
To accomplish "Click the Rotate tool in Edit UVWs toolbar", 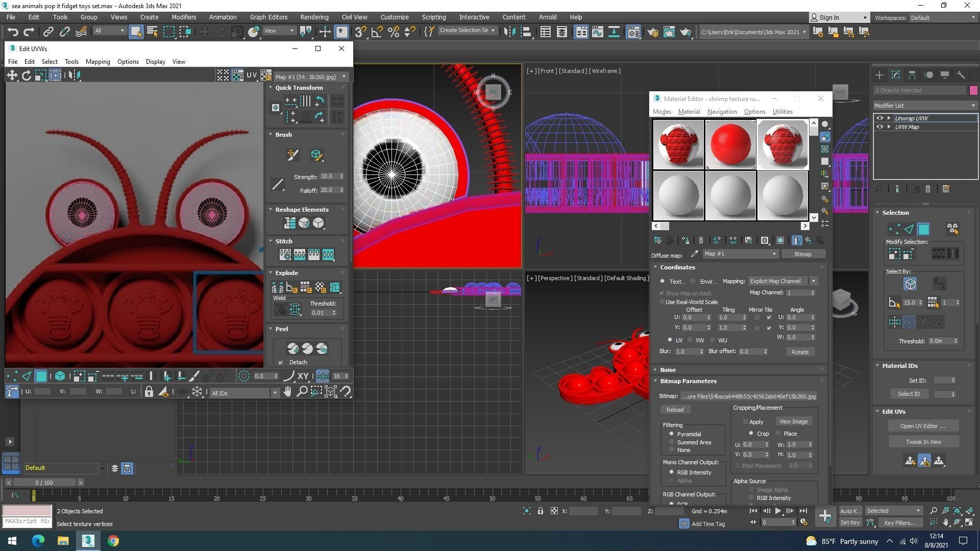I will (26, 76).
